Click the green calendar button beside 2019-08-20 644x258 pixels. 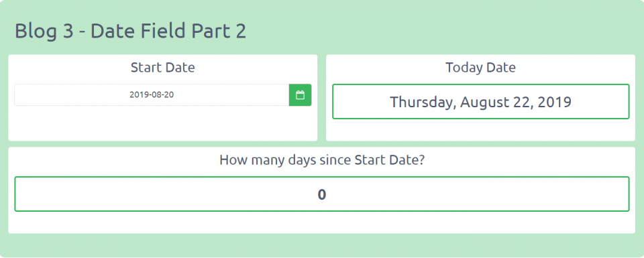[x=300, y=94]
